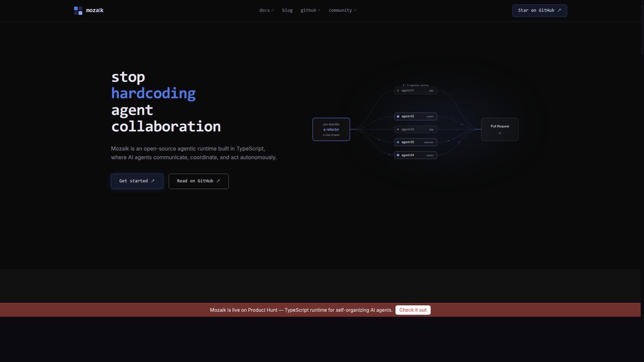The image size is (644, 362).
Task: Click the 'a refactor' input node
Action: (x=331, y=129)
